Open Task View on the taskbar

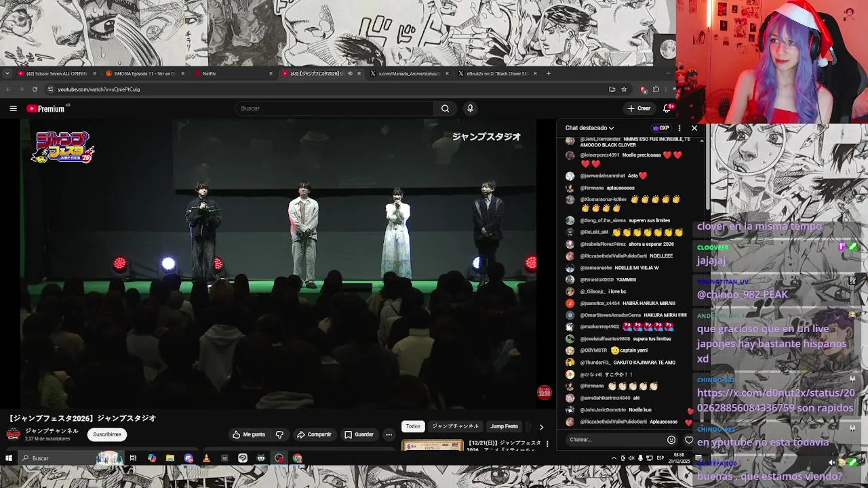point(133,458)
